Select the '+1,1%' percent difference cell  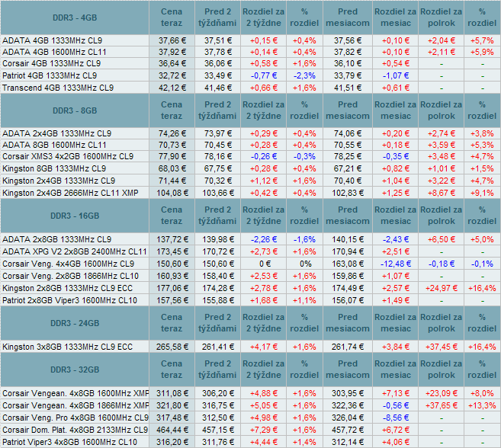(304, 300)
